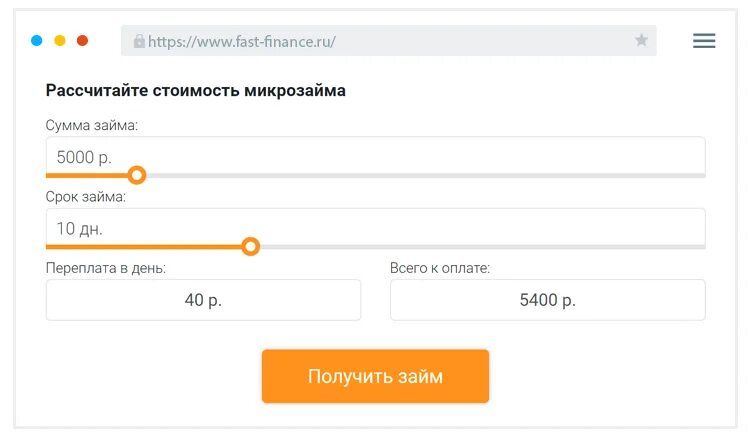Click the padlock icon in address bar
751x441 pixels.
pos(139,42)
